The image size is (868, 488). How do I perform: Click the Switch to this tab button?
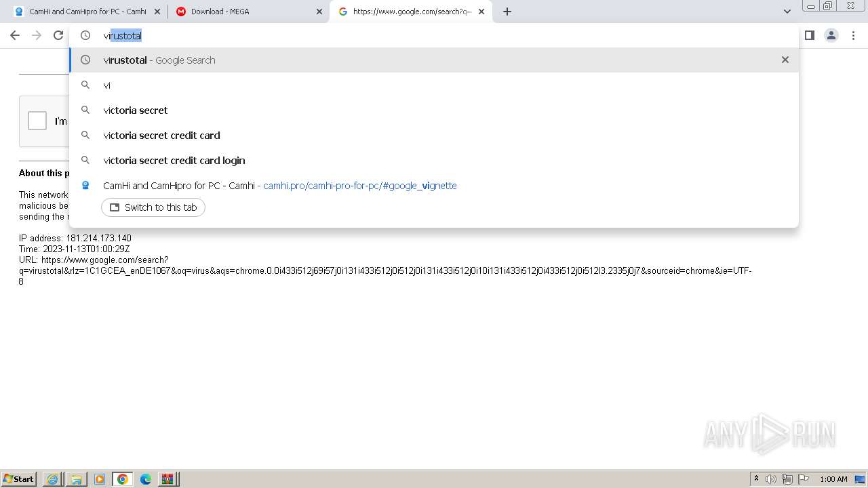pos(153,207)
